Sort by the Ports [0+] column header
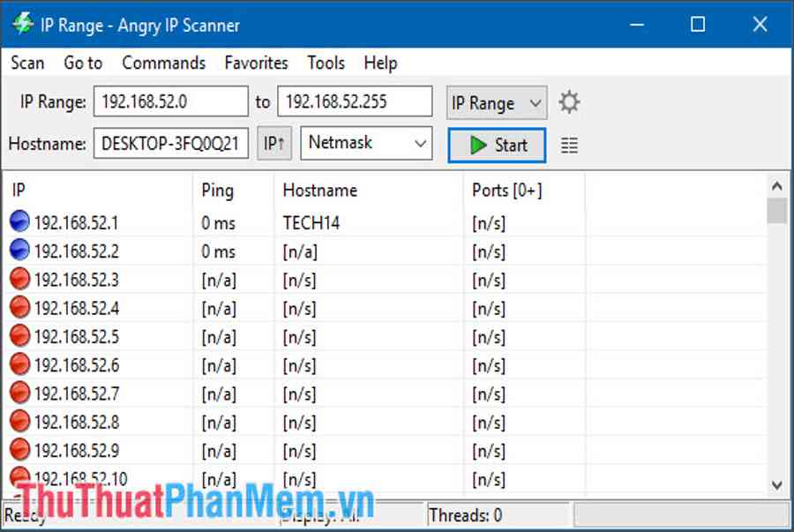 524,191
